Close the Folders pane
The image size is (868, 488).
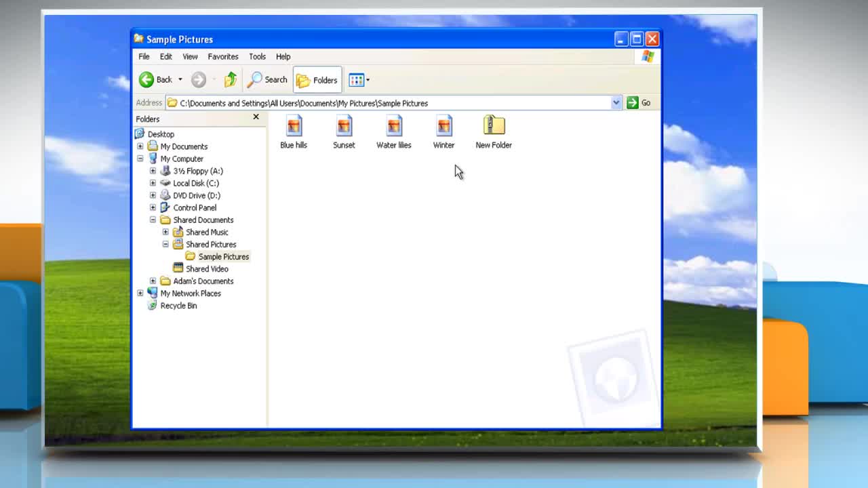pyautogui.click(x=256, y=117)
